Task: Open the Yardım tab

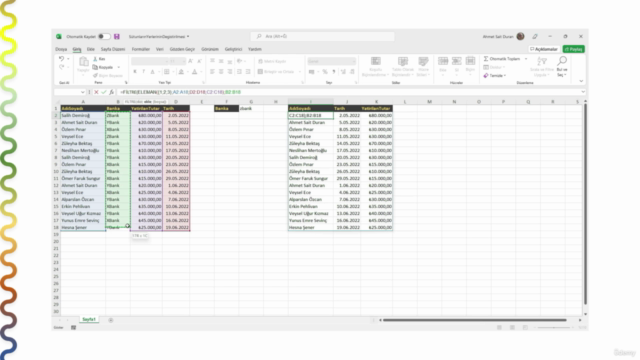Action: pyautogui.click(x=255, y=49)
